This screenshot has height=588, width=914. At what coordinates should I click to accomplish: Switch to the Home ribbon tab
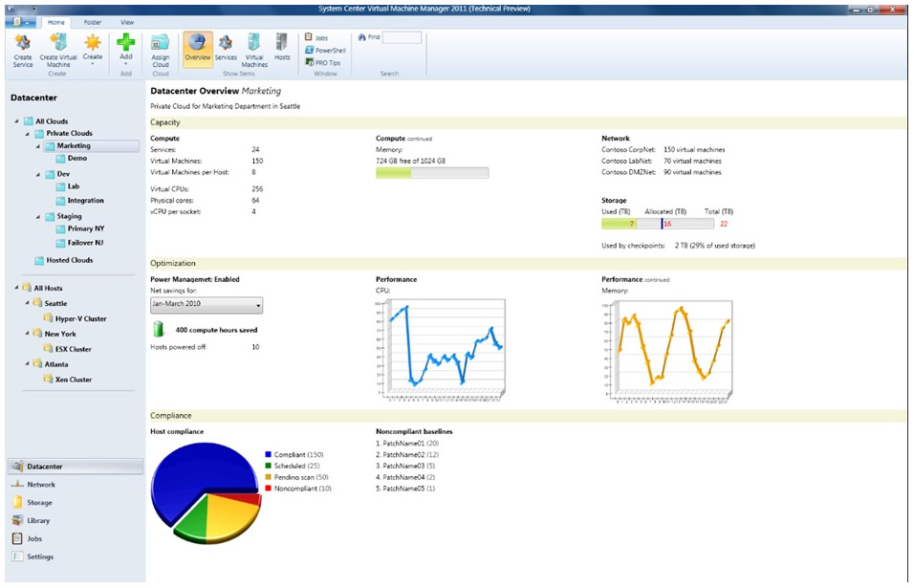click(x=56, y=22)
